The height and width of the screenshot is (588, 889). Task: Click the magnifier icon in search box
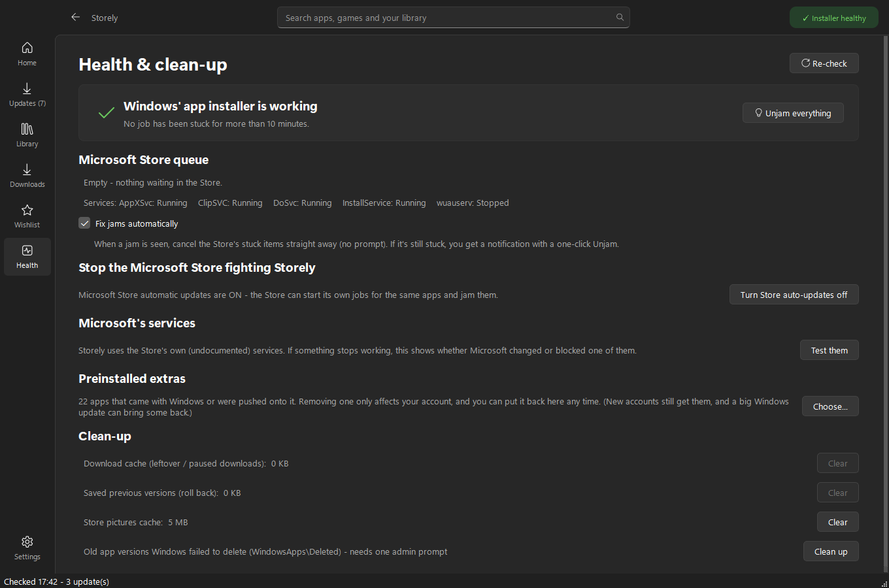pos(620,18)
